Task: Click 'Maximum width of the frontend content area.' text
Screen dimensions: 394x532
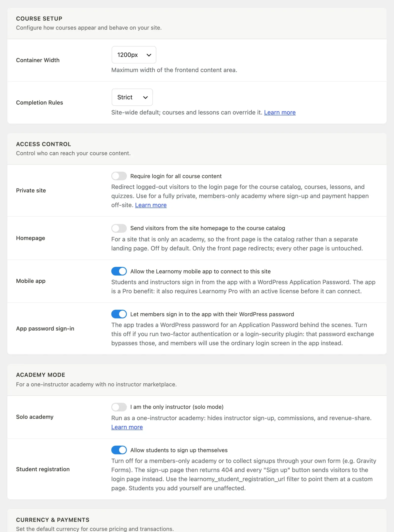Action: tap(174, 70)
